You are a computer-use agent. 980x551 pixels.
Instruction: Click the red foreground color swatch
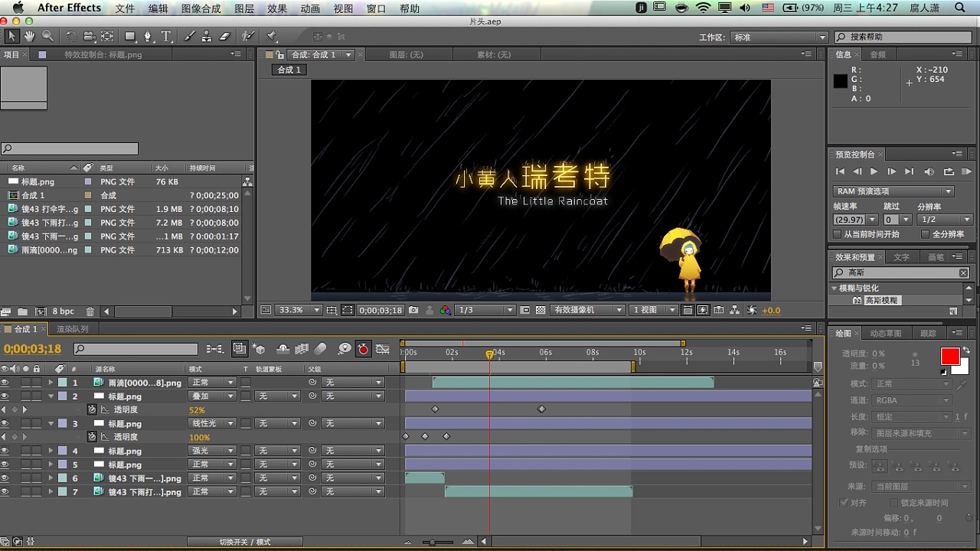click(949, 357)
